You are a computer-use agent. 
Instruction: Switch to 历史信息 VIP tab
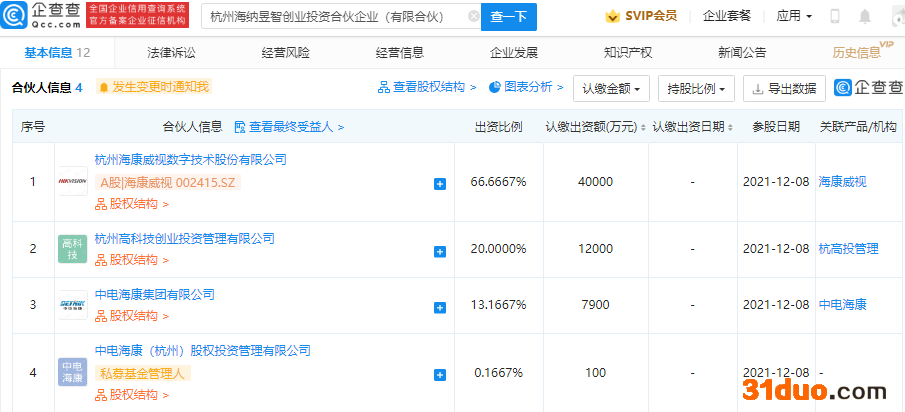862,52
